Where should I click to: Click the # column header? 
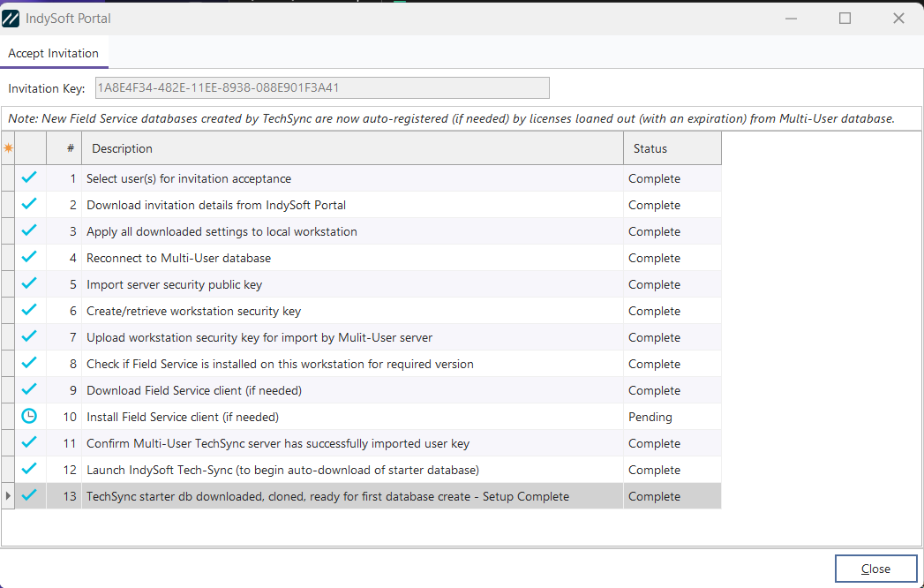pos(64,148)
